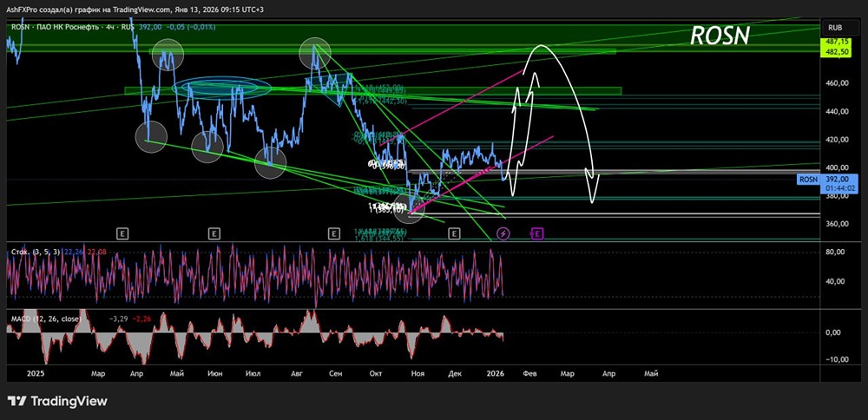
Task: Click the Фев label on time axis
Action: (x=530, y=374)
